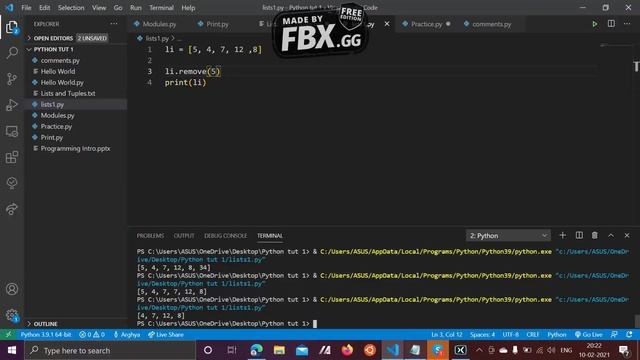Expand the Open Editors section
The image size is (640, 360).
point(77,38)
